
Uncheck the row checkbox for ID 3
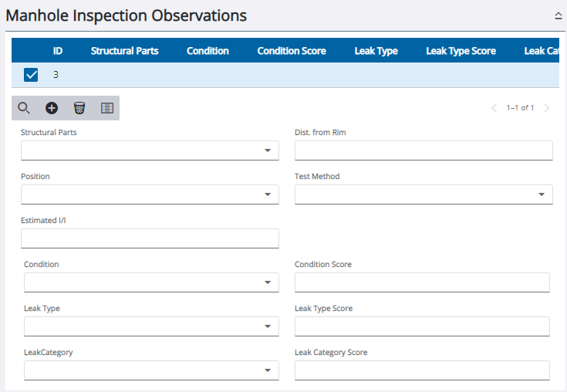tap(32, 75)
